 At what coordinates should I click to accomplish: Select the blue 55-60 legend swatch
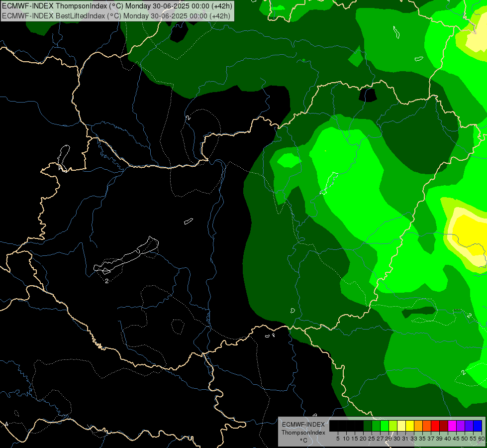tap(478, 426)
